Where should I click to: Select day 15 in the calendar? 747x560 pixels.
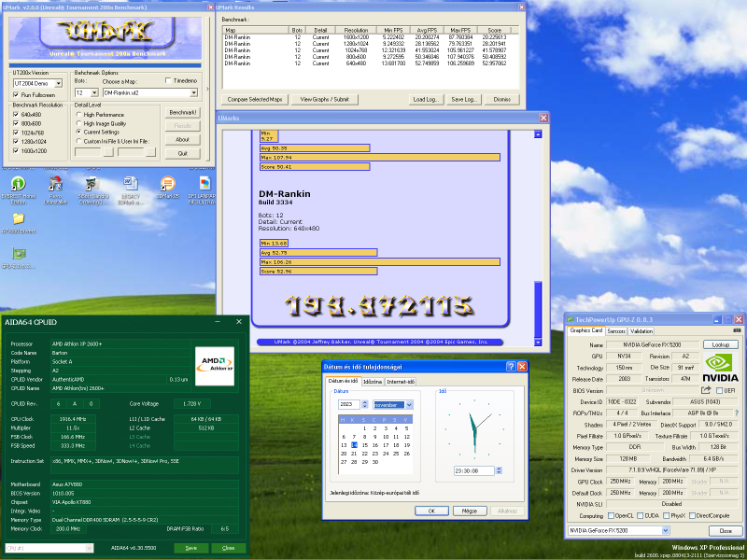[x=364, y=445]
